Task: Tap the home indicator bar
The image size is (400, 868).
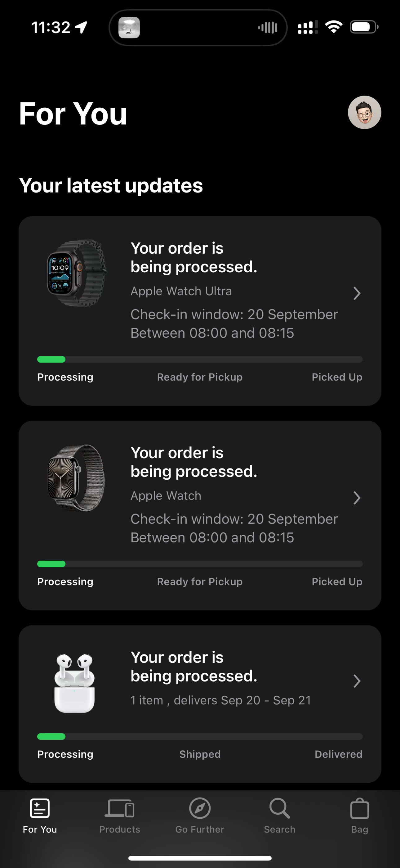Action: [x=200, y=858]
